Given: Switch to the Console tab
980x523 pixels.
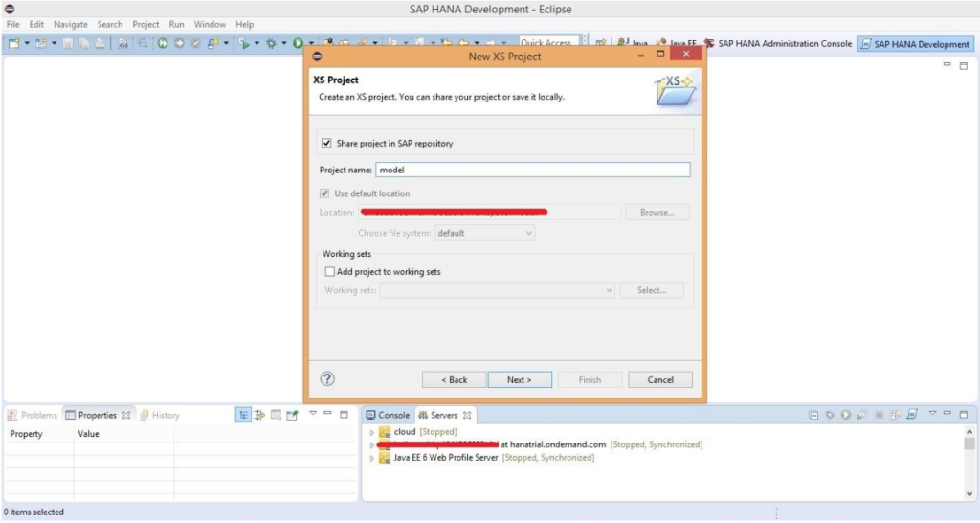Looking at the screenshot, I should coord(388,415).
